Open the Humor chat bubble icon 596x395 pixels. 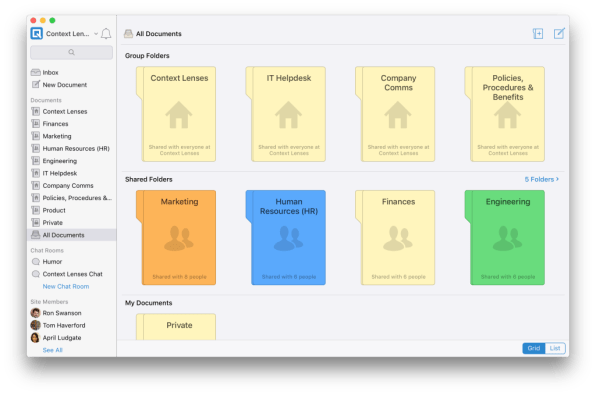click(36, 262)
